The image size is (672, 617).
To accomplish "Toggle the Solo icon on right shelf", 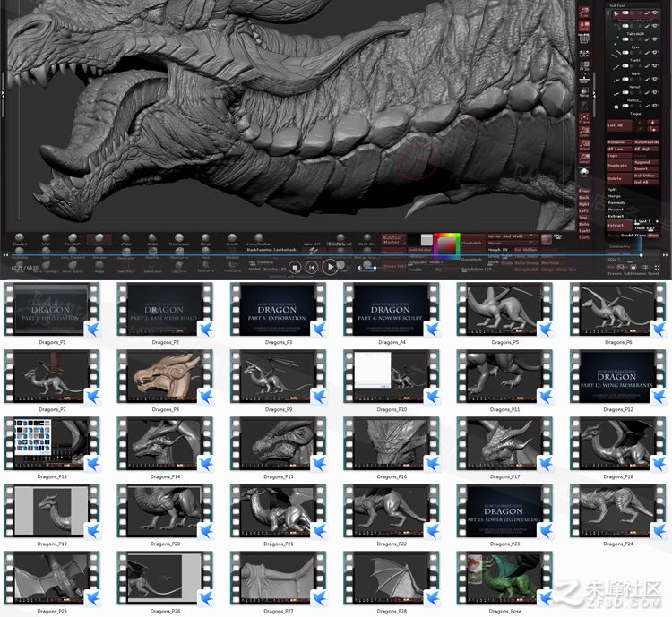I will tap(583, 172).
